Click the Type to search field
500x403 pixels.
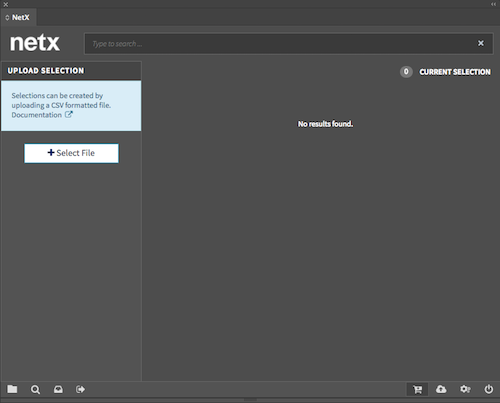point(280,43)
